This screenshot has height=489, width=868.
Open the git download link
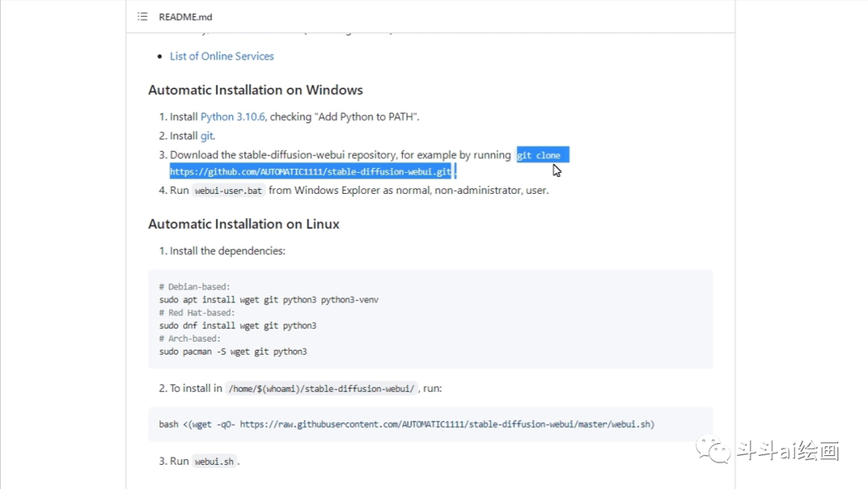click(x=207, y=136)
